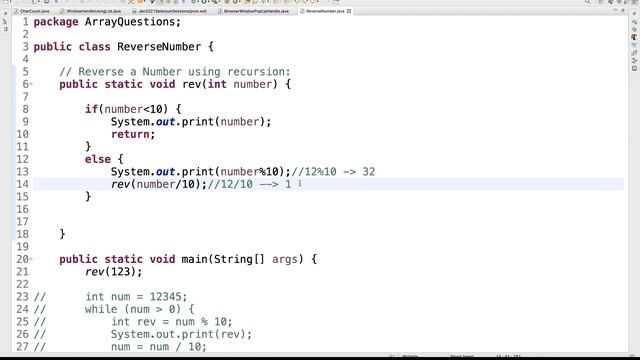Close the ReverseNumber.java tab
The height and width of the screenshot is (360, 640).
point(349,11)
